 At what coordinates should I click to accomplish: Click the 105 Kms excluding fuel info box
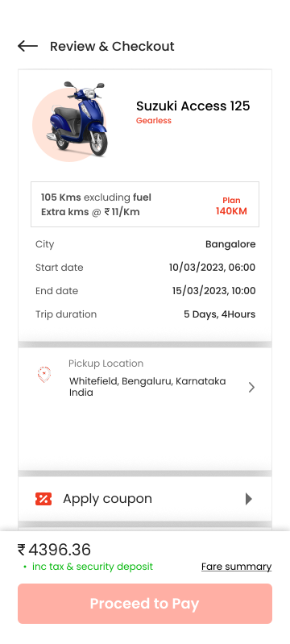click(145, 204)
